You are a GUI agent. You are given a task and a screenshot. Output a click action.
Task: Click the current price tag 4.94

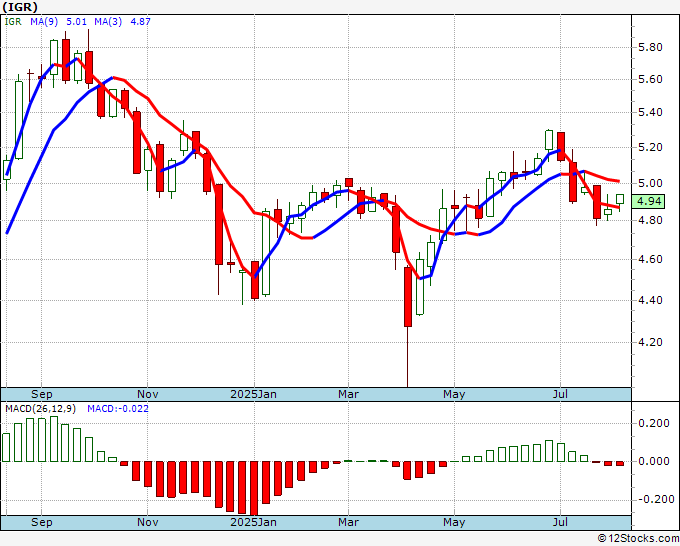click(649, 202)
